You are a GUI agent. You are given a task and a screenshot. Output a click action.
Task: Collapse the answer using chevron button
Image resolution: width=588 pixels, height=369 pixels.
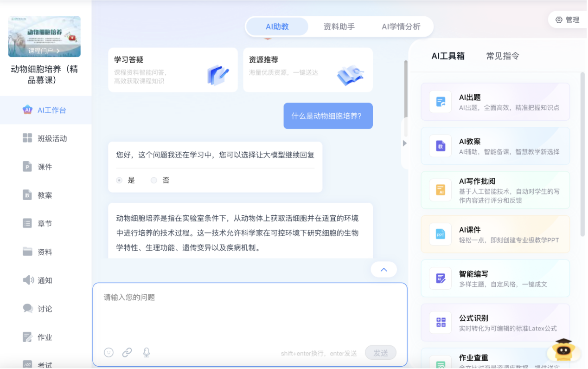click(x=383, y=269)
